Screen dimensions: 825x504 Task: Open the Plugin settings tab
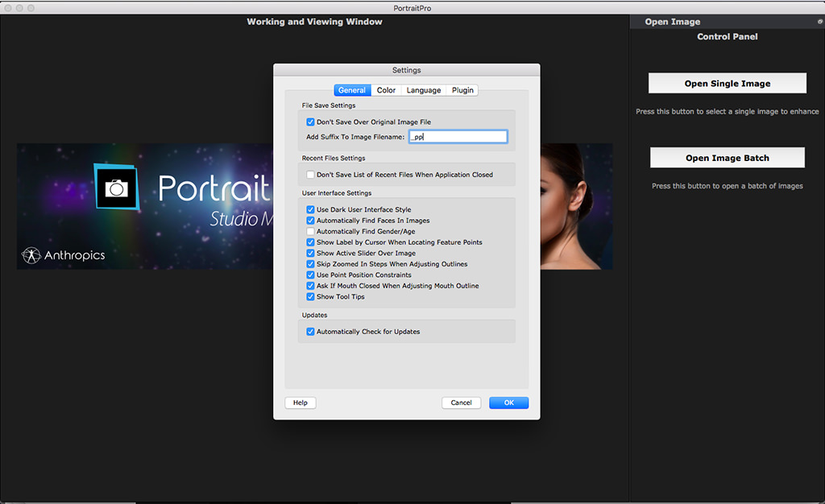[x=462, y=90]
